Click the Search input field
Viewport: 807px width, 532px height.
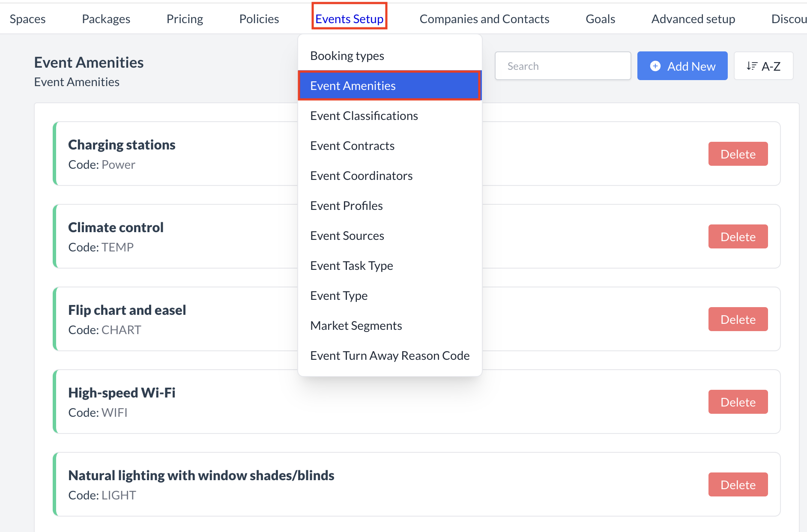coord(562,66)
